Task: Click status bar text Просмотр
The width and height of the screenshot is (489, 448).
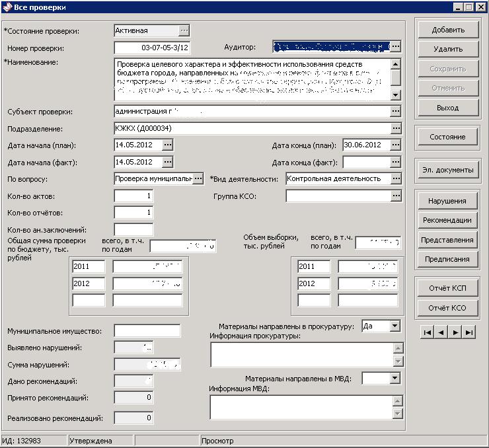Action: pyautogui.click(x=217, y=441)
